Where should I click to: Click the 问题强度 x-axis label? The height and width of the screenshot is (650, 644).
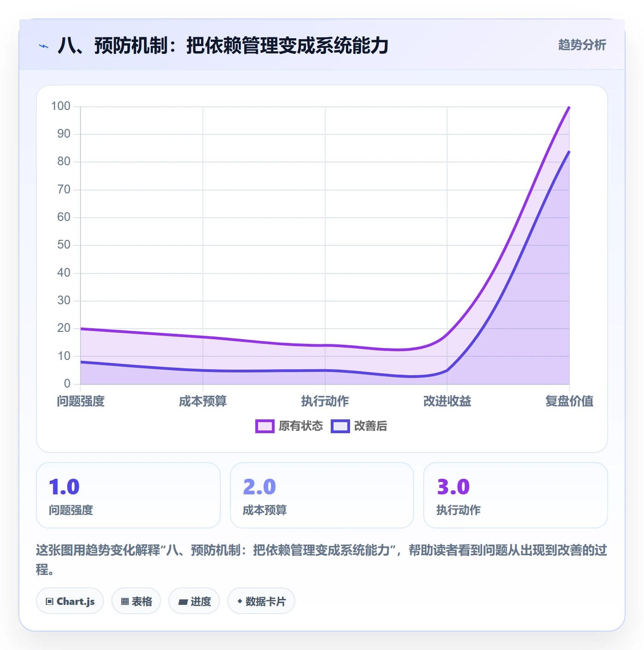click(81, 401)
